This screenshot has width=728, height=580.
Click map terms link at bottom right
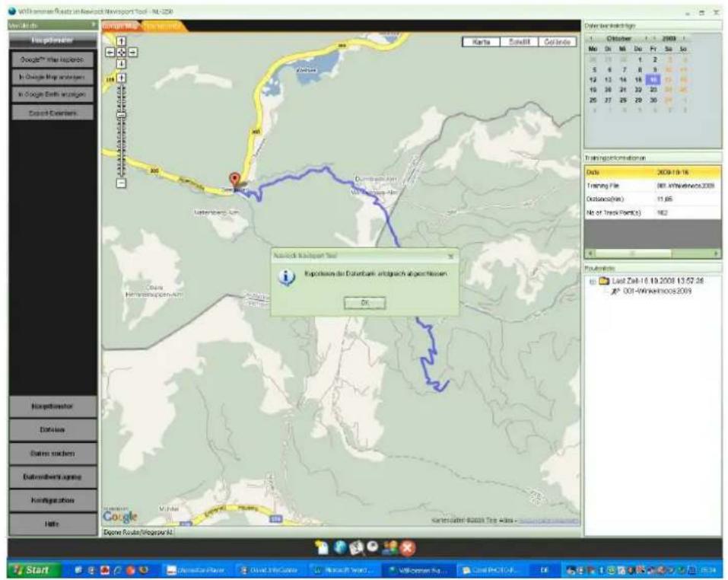pos(548,521)
